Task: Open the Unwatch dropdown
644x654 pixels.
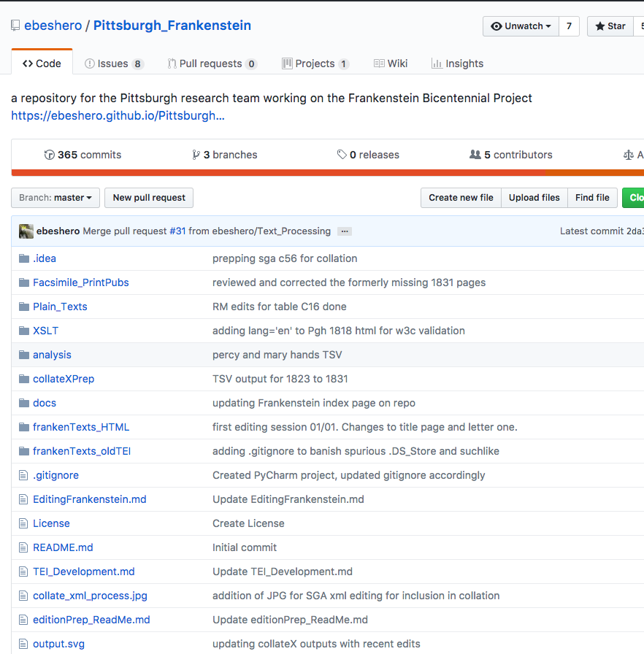Action: click(x=521, y=26)
